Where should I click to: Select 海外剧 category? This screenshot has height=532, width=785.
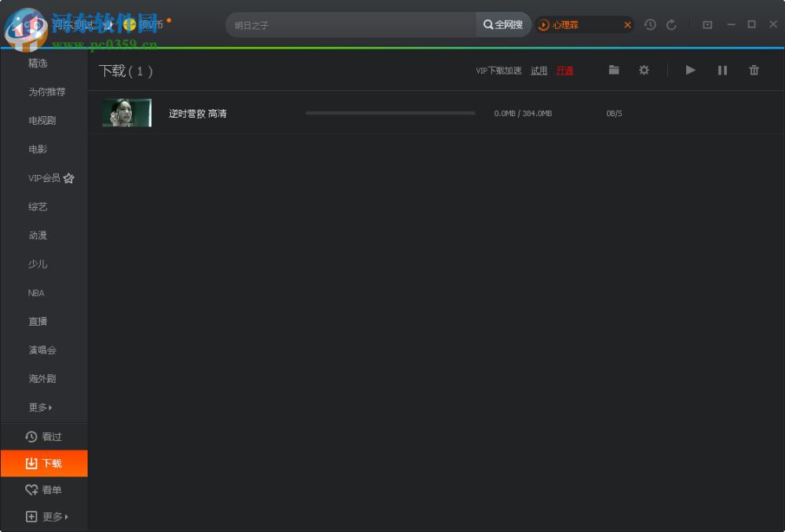[x=42, y=378]
